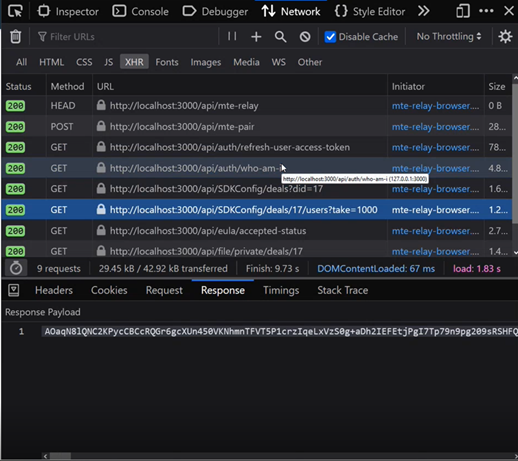This screenshot has height=461, width=518.
Task: Show more tools chevron
Action: [x=423, y=11]
